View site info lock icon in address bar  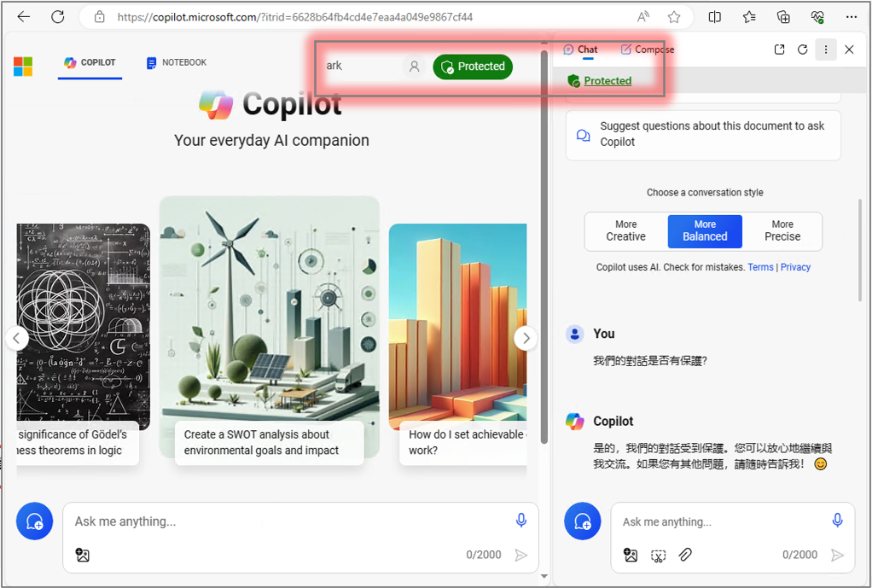[x=100, y=17]
